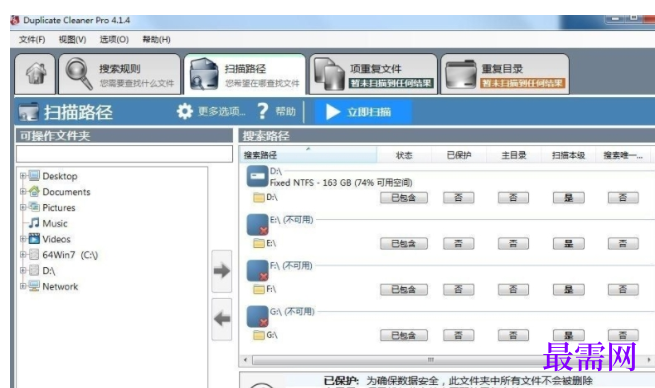The height and width of the screenshot is (388, 655).
Task: Click the 扫描本级 column header
Action: coord(568,155)
